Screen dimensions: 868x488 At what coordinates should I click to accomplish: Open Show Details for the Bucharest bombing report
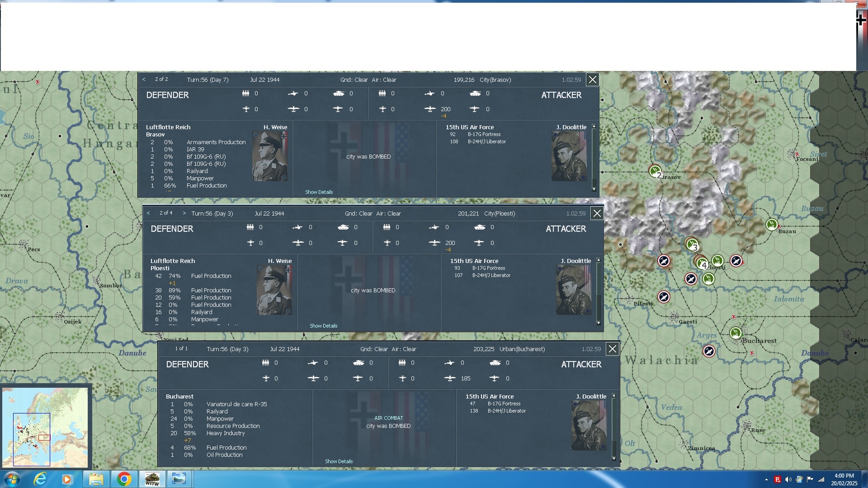coord(339,461)
